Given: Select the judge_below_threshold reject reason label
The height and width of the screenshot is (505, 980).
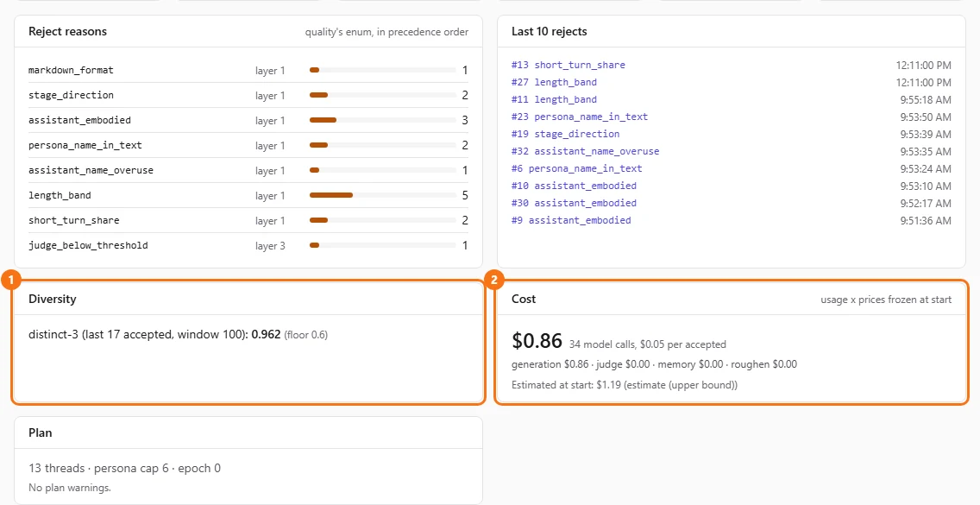Looking at the screenshot, I should click(89, 245).
